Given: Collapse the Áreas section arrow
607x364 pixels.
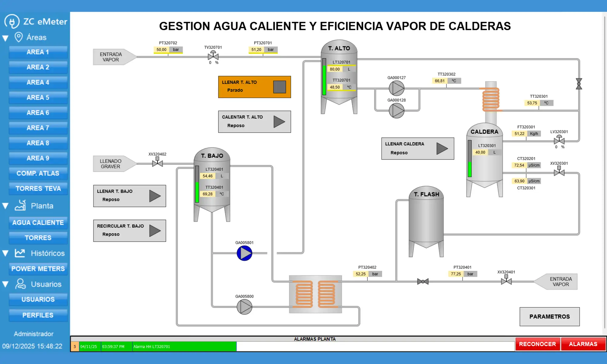Looking at the screenshot, I should 5,38.
